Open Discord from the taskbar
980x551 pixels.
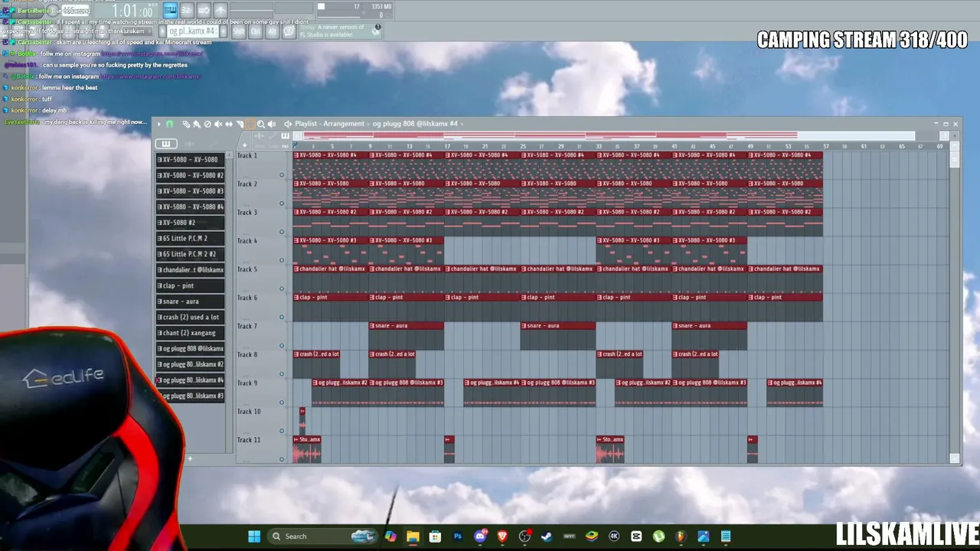pos(480,536)
